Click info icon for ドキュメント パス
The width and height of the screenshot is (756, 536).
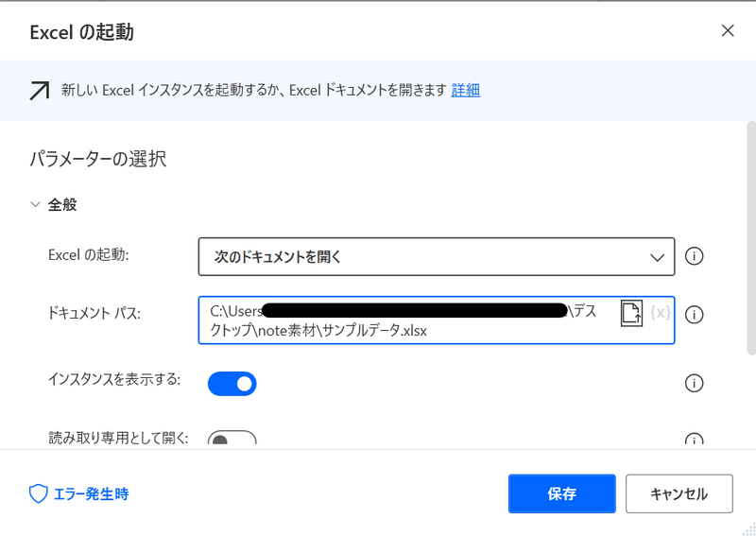(x=694, y=315)
